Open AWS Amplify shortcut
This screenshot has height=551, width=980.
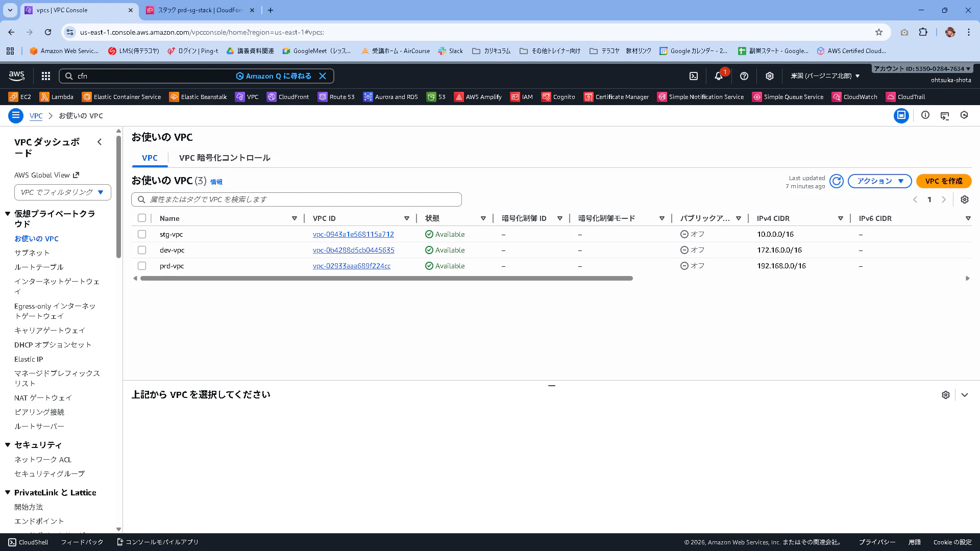click(478, 97)
